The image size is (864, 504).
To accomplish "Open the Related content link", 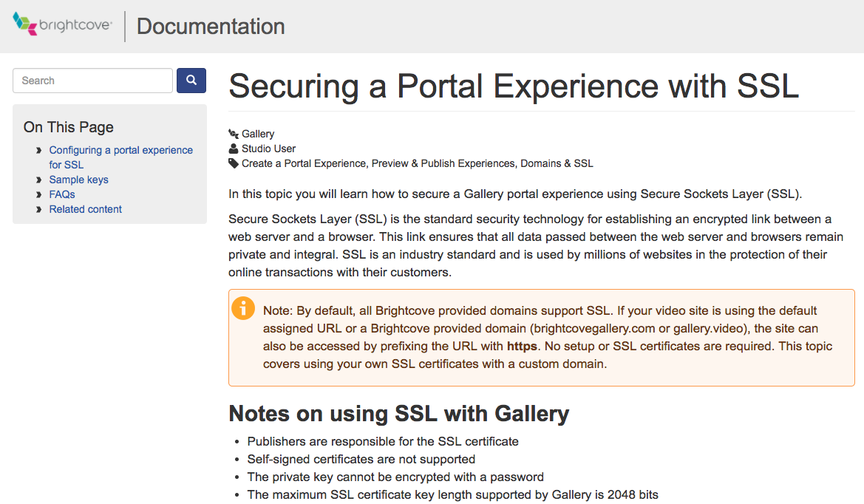I will (86, 209).
